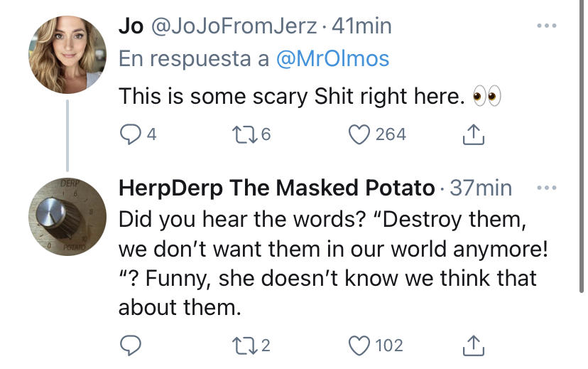
Task: Open the @MrOlmos profile link
Action: click(x=332, y=59)
